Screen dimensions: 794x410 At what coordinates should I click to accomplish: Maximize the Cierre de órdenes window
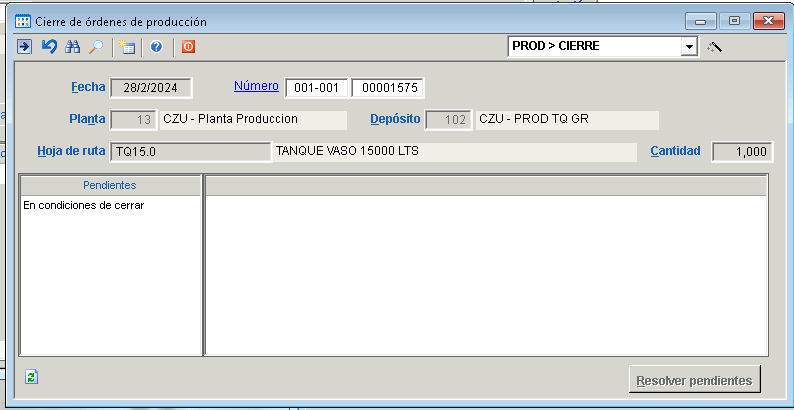tap(734, 20)
